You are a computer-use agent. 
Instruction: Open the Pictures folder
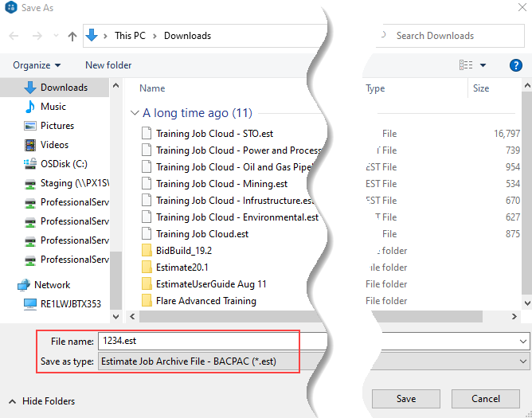[57, 126]
